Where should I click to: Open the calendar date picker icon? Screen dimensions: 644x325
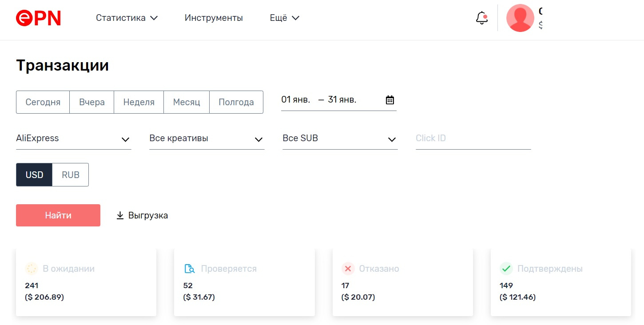point(390,100)
